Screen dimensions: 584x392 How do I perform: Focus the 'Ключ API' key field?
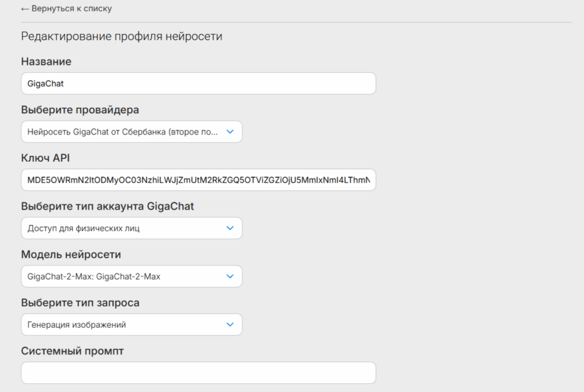198,180
